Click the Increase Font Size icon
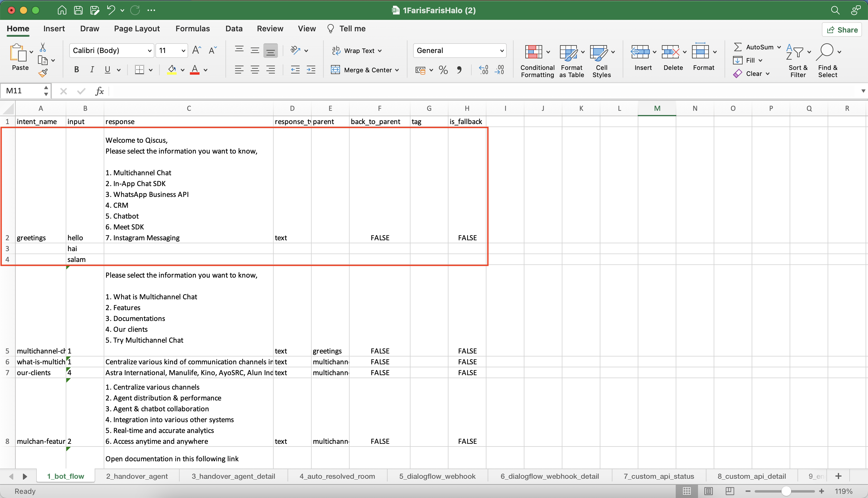868x498 pixels. [197, 51]
